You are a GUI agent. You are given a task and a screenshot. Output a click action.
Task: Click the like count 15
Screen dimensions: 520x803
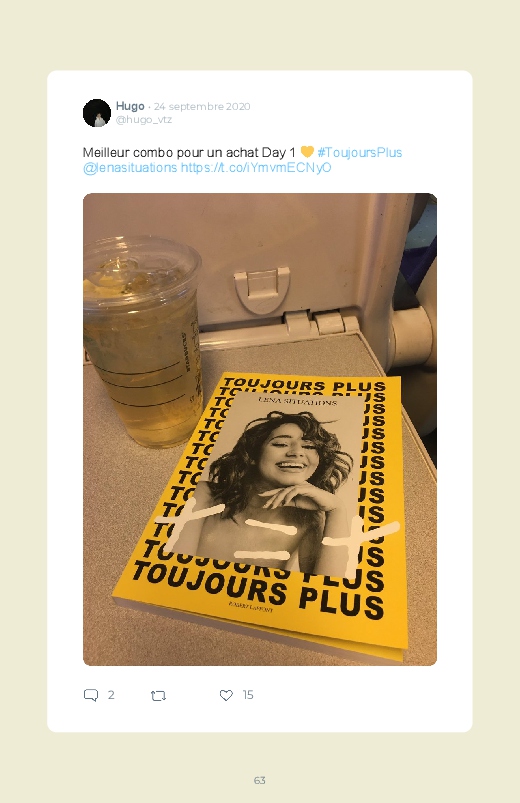[248, 695]
